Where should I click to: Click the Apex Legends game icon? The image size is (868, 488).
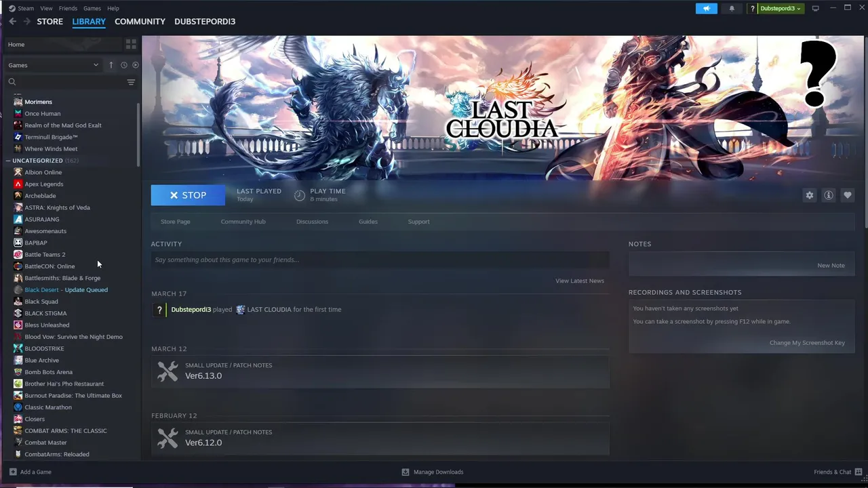coord(18,184)
